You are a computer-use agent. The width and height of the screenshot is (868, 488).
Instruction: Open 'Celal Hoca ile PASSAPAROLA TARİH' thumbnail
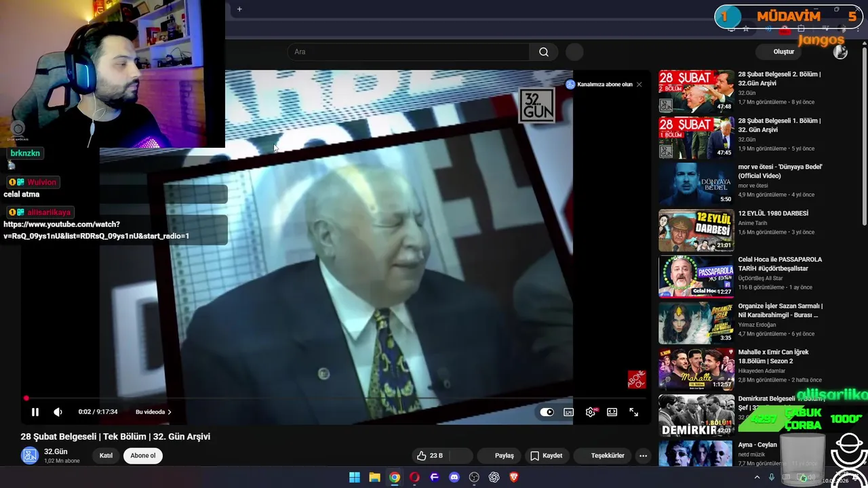pos(696,277)
